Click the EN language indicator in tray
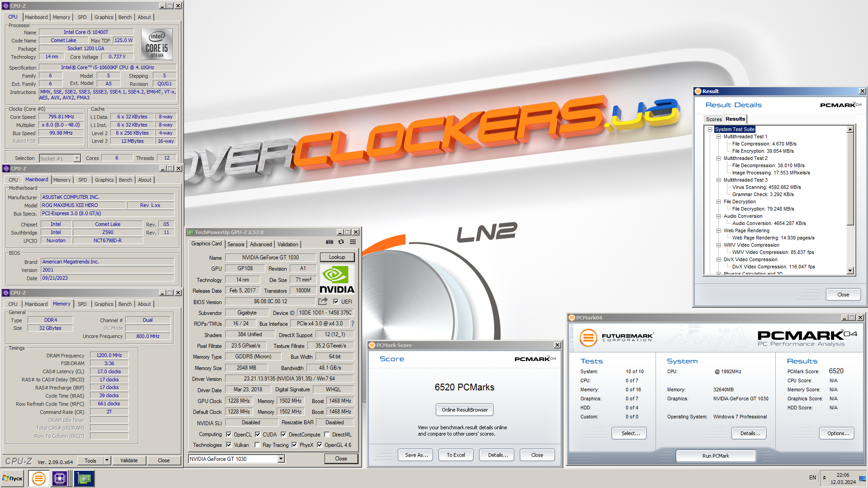868x488 pixels. [x=812, y=478]
